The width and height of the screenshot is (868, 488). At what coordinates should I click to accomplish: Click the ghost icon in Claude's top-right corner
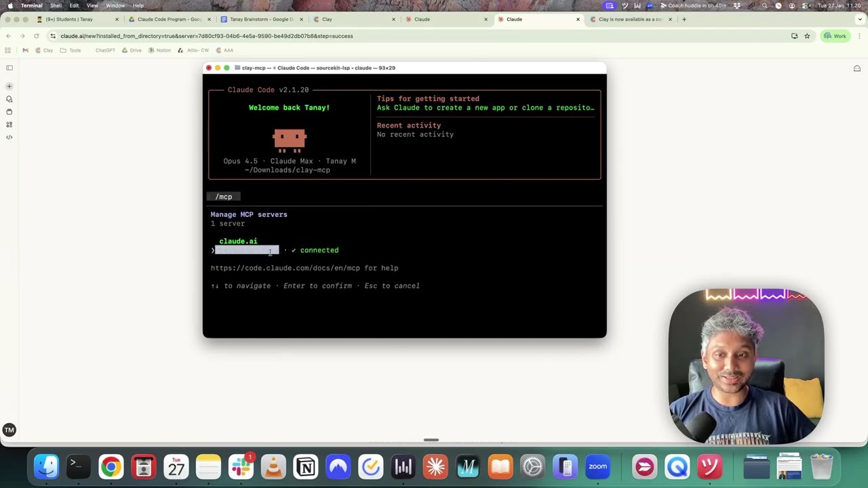pos(857,68)
